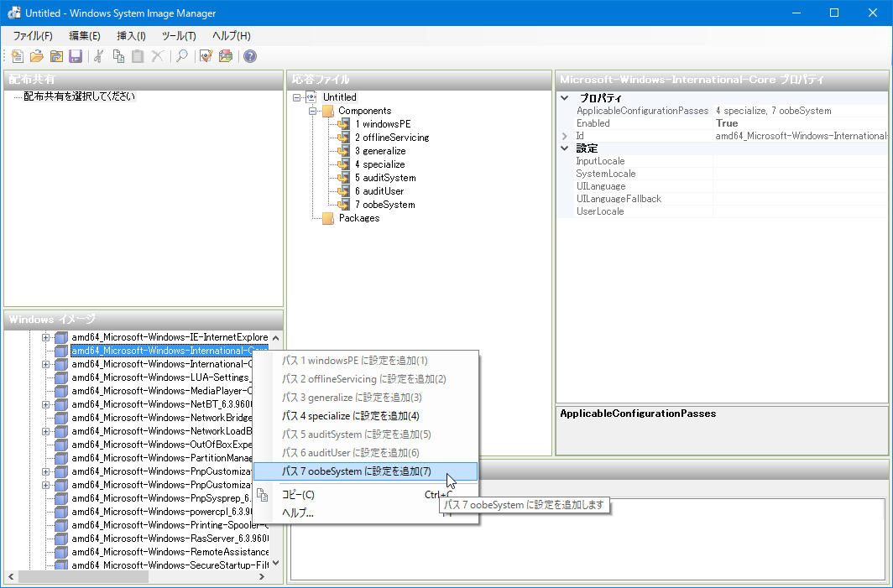
Task: Click the UserLocale value field
Action: click(800, 211)
